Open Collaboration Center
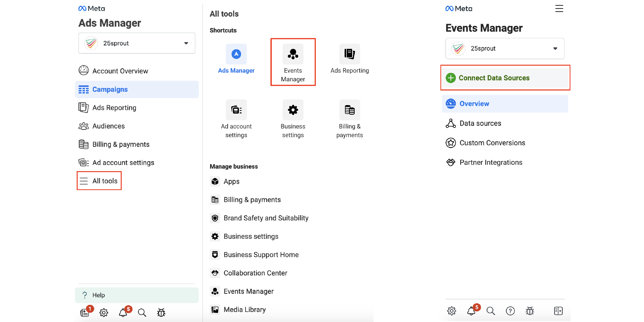 coord(249,273)
